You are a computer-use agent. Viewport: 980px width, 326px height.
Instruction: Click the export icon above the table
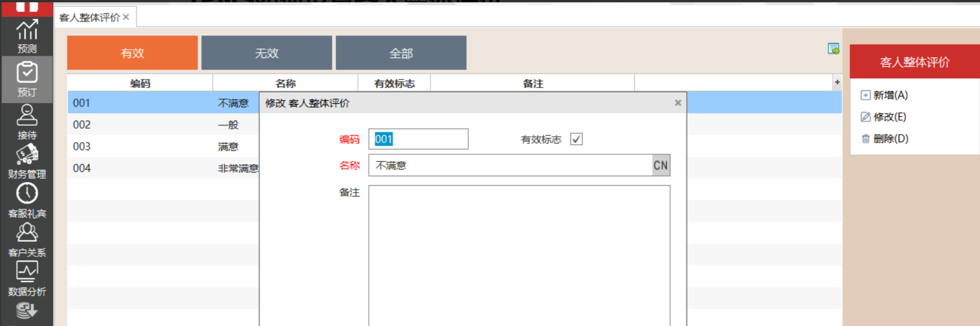(833, 49)
